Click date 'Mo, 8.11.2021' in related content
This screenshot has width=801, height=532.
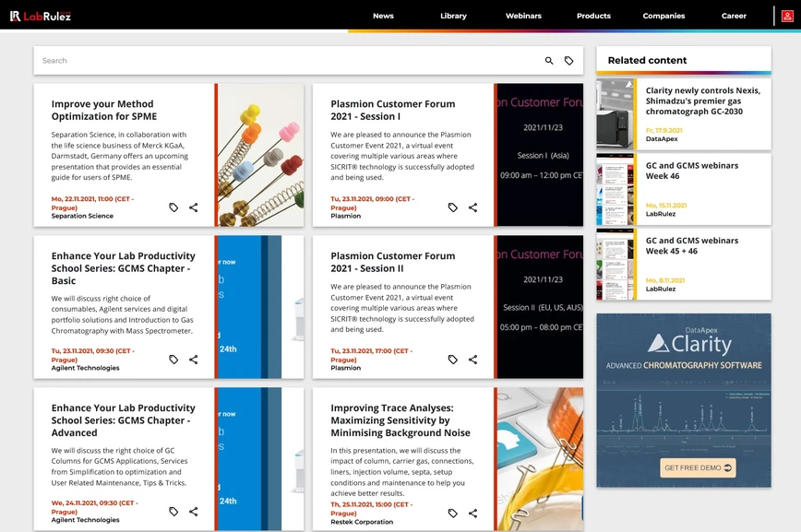[664, 280]
